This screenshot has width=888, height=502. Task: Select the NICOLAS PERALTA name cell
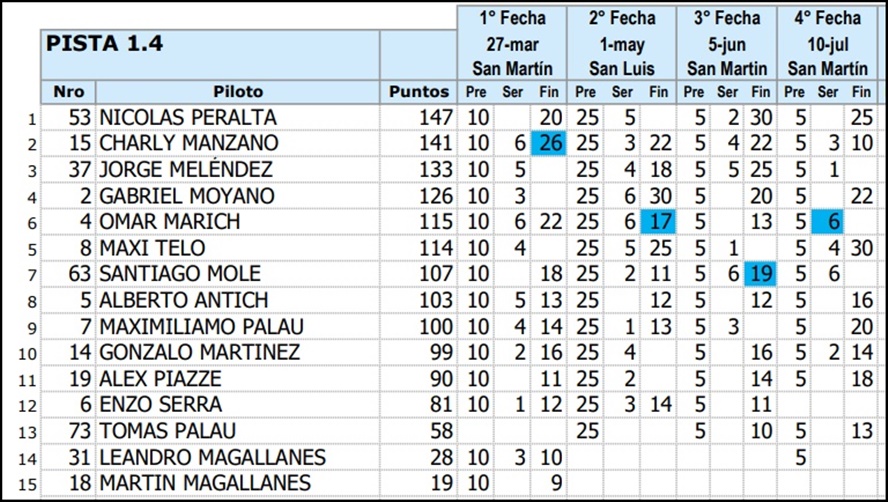coord(237,118)
